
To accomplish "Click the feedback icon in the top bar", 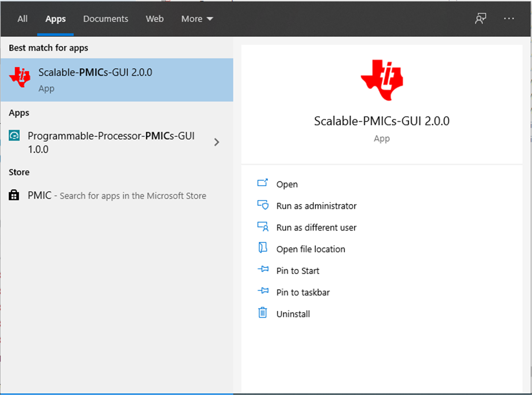I will point(480,19).
